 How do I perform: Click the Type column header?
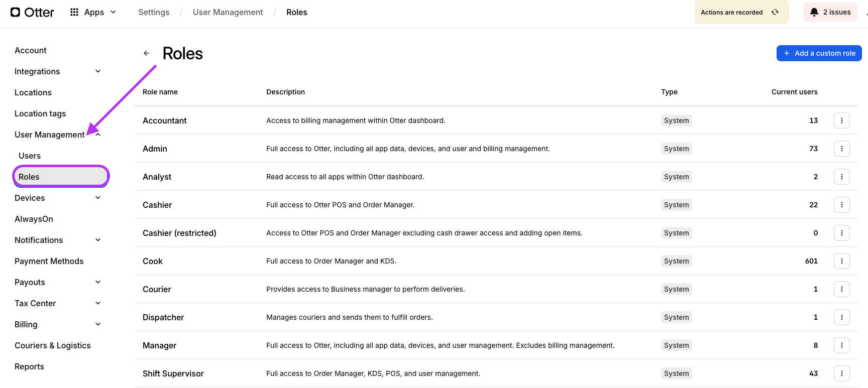[670, 92]
